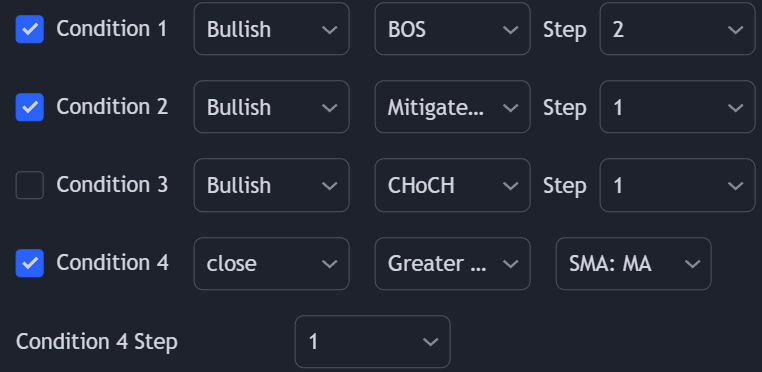Expand the Greater ... comparison dropdown
The height and width of the screenshot is (372, 762).
[x=452, y=264]
